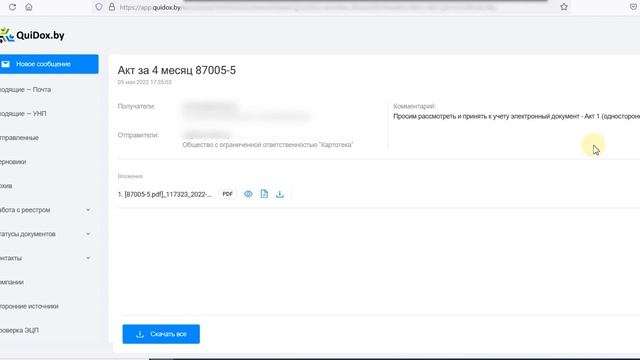The width and height of the screenshot is (640, 360).
Task: Compose a new message with Новое сообщение
Action: (x=49, y=64)
